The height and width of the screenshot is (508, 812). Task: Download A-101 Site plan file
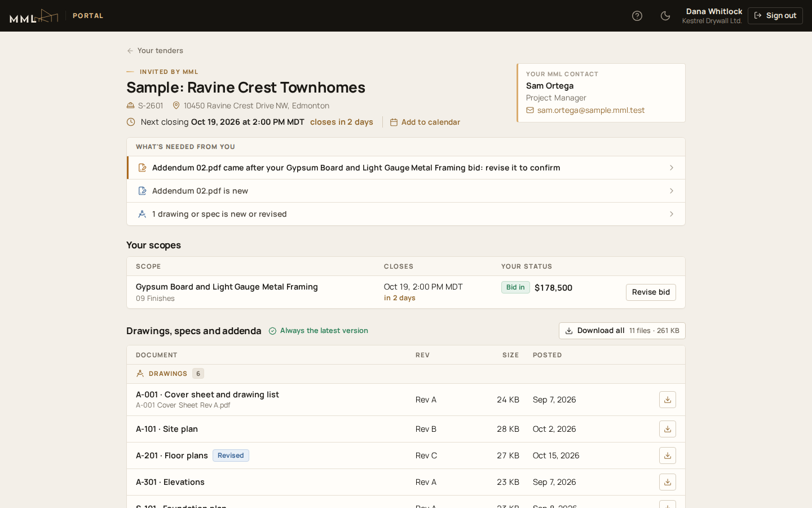(668, 429)
